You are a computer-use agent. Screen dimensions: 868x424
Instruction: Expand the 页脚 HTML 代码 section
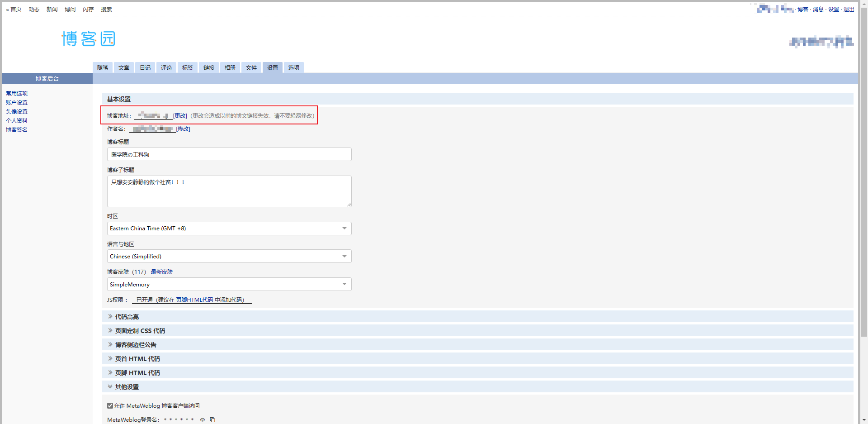pyautogui.click(x=477, y=373)
